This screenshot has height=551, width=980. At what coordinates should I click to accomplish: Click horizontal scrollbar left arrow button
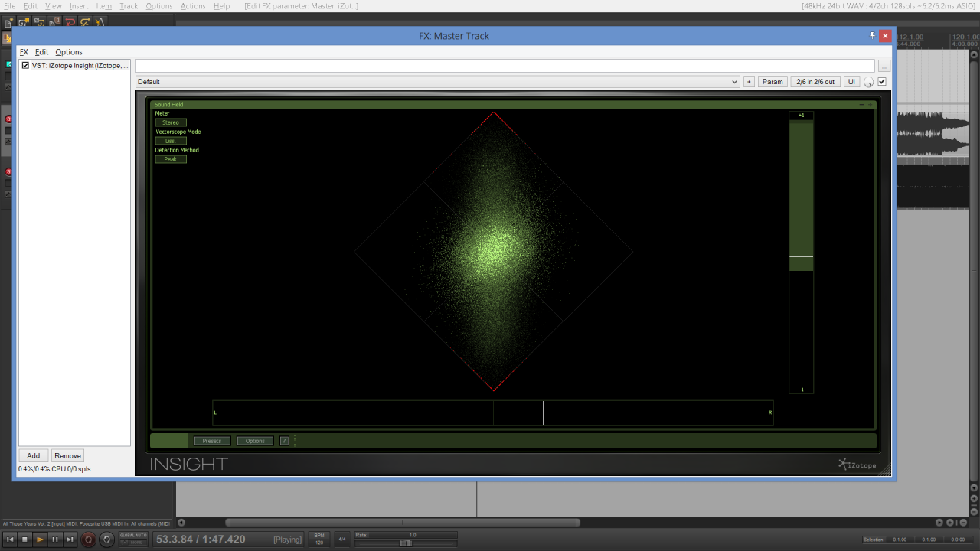(x=181, y=523)
